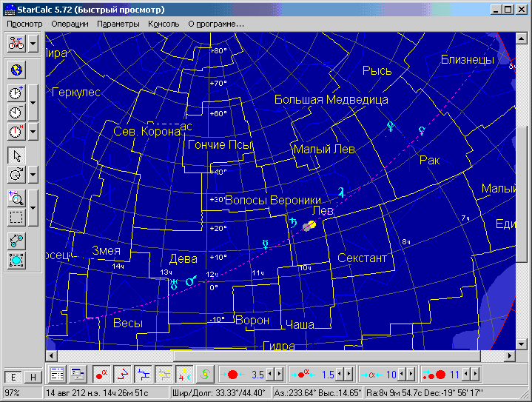Open the Параметры menu
The image size is (532, 402).
[118, 24]
